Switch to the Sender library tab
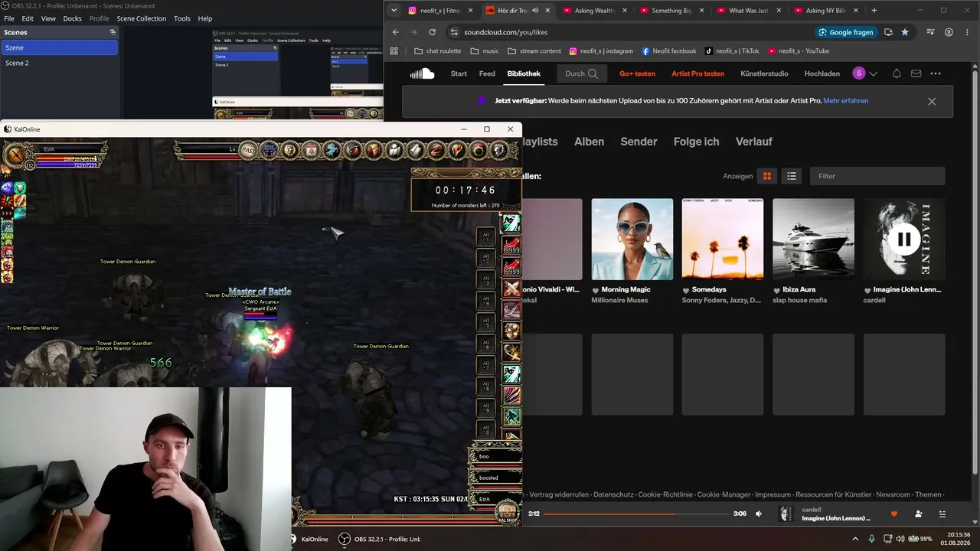 (639, 142)
